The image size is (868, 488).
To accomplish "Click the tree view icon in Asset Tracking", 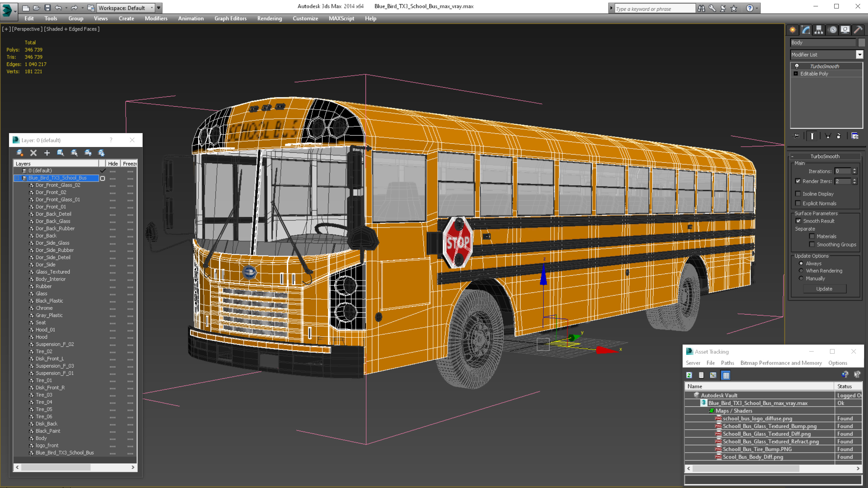I will (713, 375).
